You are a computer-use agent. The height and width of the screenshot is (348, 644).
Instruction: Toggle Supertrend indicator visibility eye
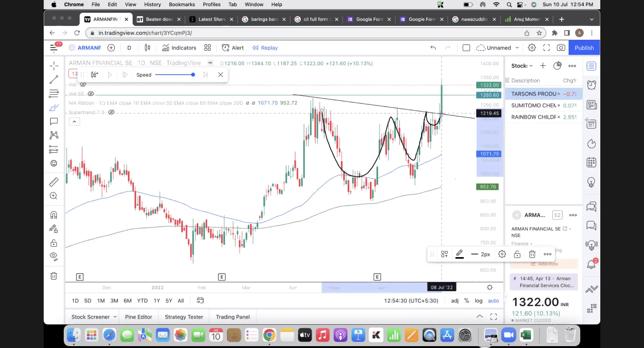pos(111,112)
